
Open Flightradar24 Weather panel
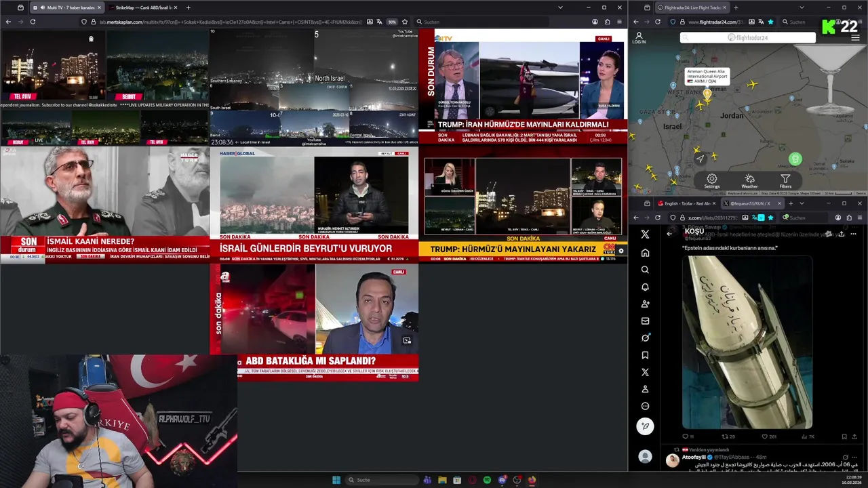(x=749, y=181)
